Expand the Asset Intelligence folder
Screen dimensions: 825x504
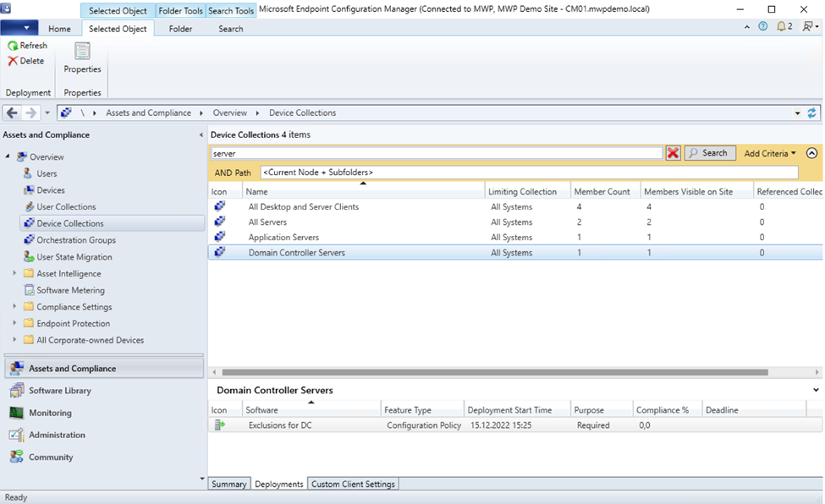coord(14,274)
